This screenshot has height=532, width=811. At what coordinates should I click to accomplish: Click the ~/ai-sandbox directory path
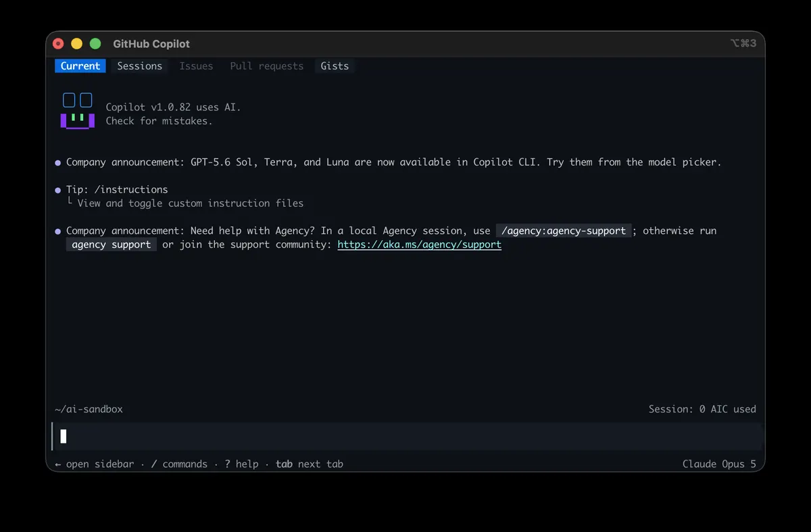pyautogui.click(x=89, y=409)
